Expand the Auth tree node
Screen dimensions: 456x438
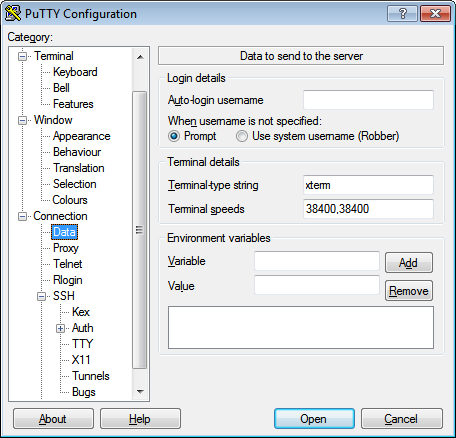[x=60, y=328]
